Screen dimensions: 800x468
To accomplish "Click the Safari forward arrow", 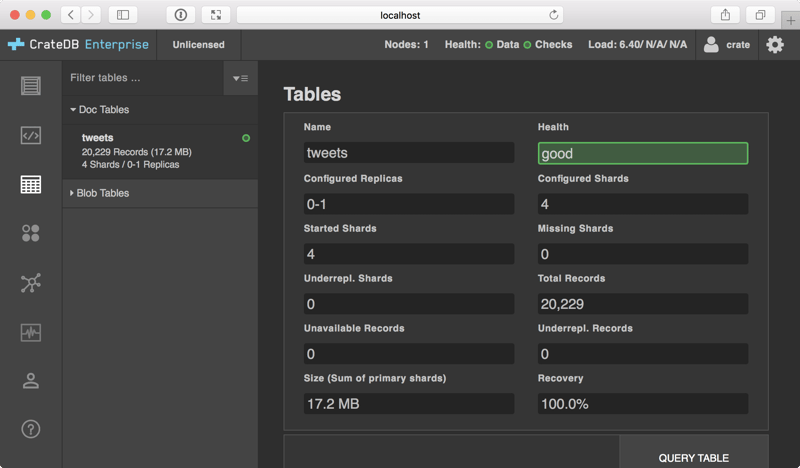I will [91, 15].
